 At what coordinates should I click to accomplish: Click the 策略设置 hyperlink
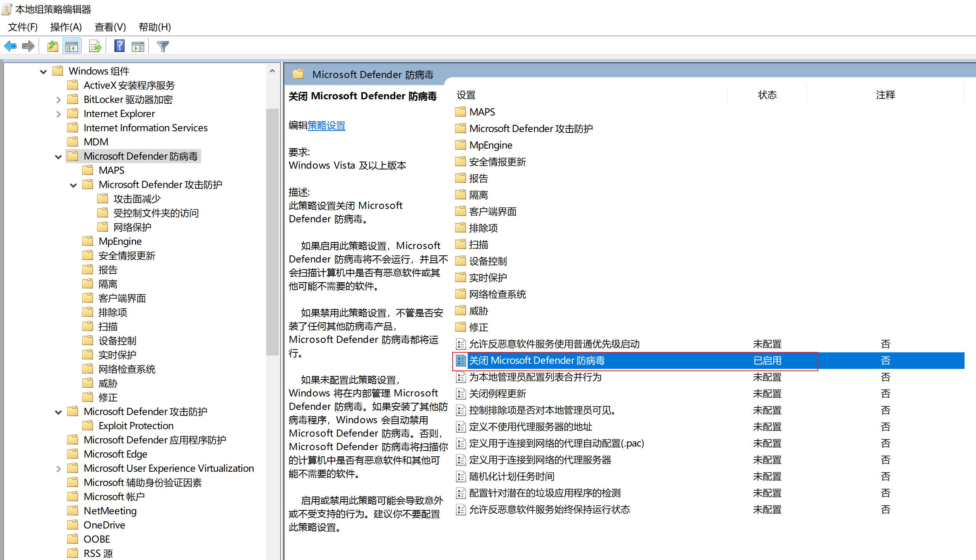[x=326, y=126]
